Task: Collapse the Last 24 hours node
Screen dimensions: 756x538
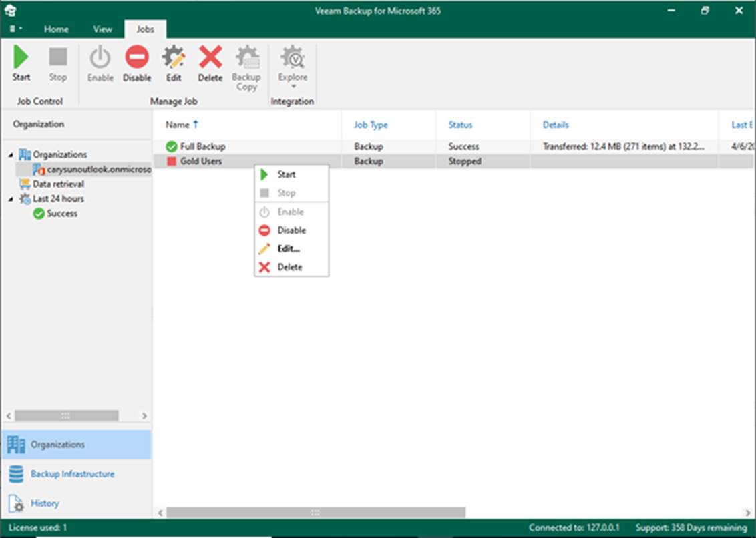Action: [x=11, y=199]
